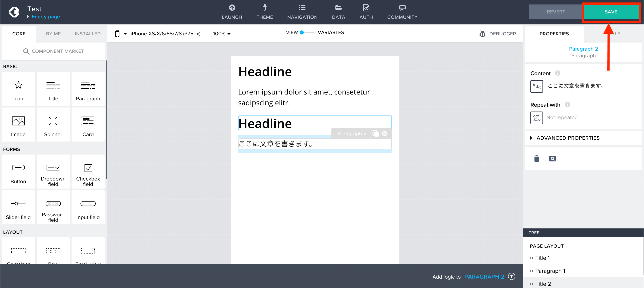The image size is (644, 288).
Task: Select the Spinner component
Action: click(53, 125)
